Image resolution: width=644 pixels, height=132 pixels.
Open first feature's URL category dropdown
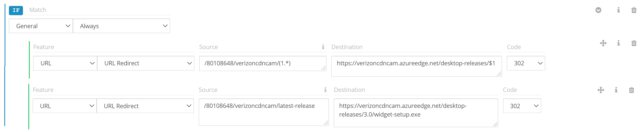click(x=65, y=63)
